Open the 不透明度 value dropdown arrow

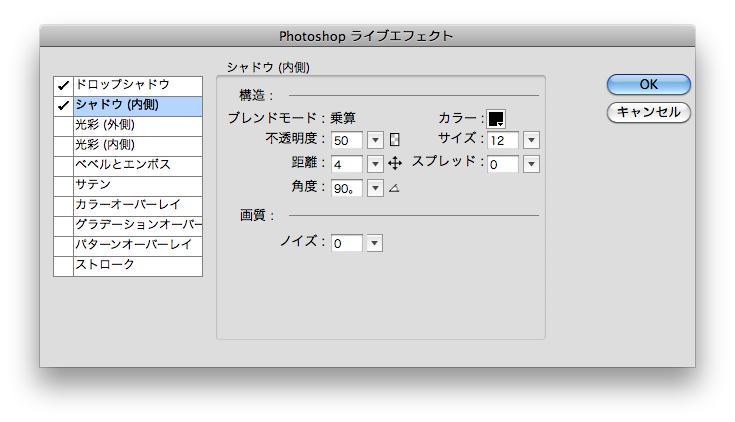[375, 139]
